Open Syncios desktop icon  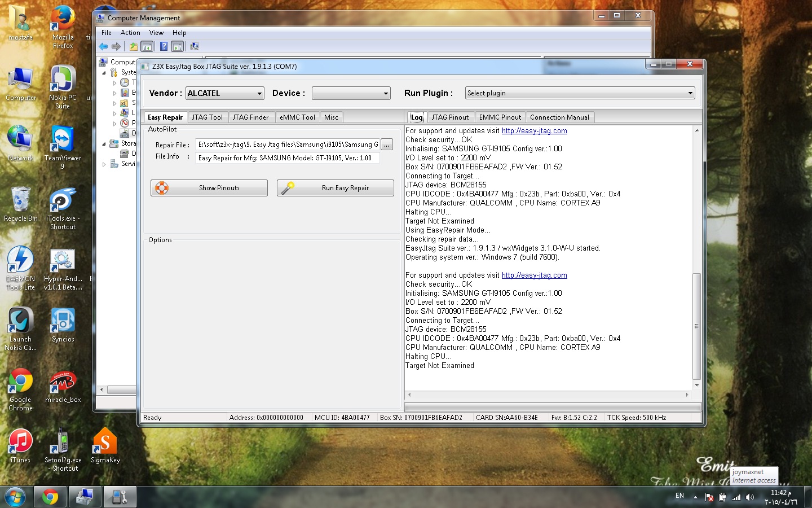[x=63, y=325]
